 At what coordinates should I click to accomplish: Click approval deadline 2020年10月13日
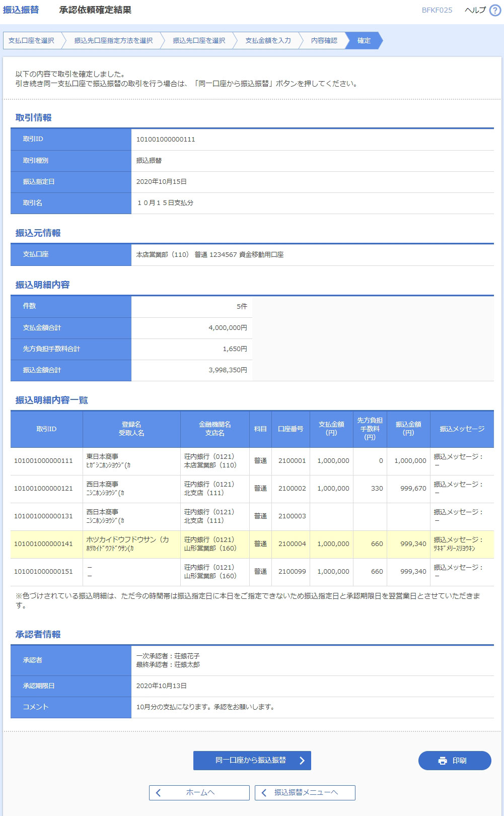coord(162,686)
